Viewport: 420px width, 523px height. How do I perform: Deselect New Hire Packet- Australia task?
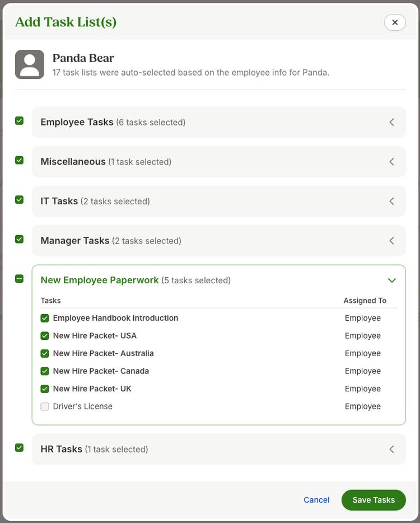pyautogui.click(x=45, y=353)
